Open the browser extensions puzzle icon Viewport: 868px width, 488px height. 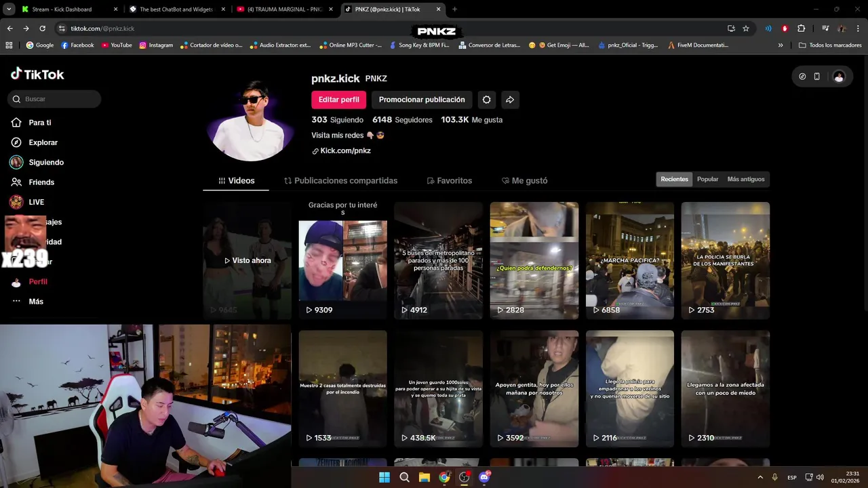801,28
